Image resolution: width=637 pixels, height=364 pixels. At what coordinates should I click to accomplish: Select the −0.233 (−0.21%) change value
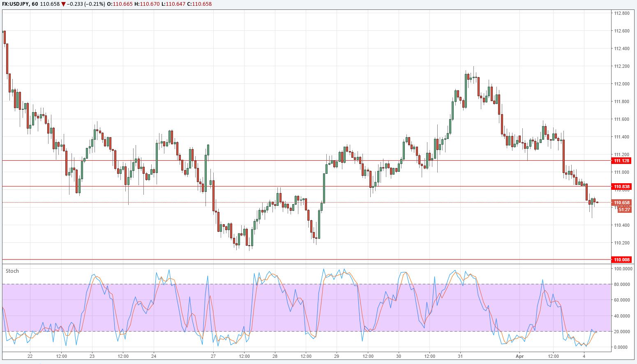click(85, 4)
